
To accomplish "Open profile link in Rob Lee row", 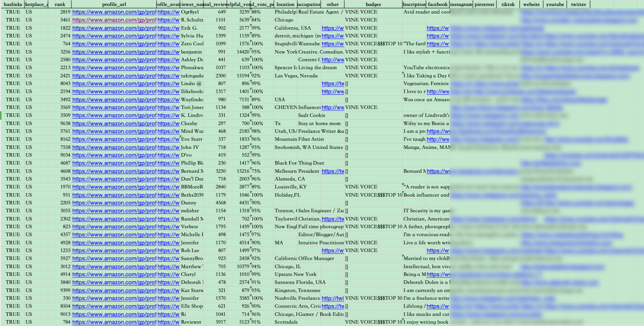I will (x=114, y=250).
